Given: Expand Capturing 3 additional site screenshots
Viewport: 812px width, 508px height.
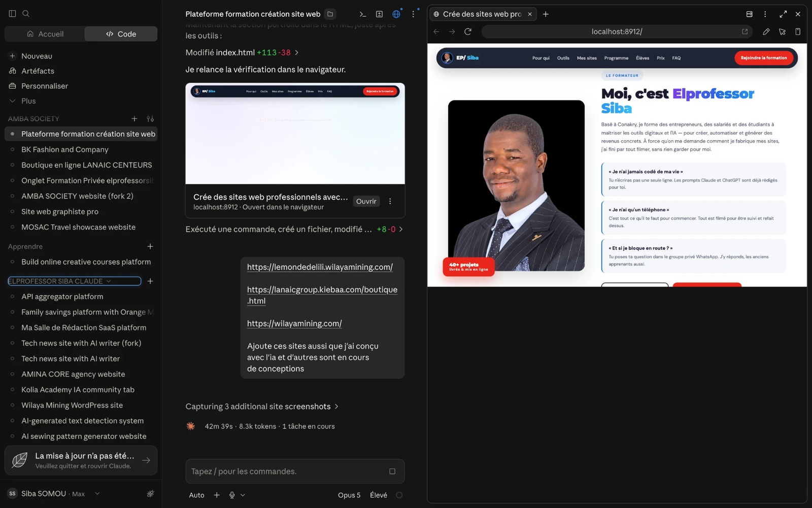Looking at the screenshot, I should pos(336,407).
